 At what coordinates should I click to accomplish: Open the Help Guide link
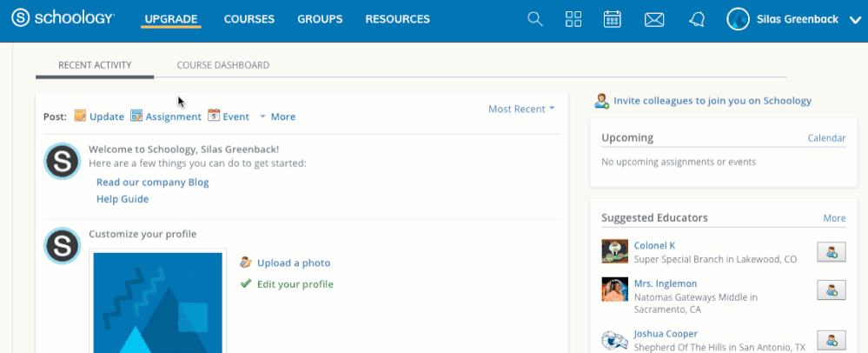click(x=123, y=199)
